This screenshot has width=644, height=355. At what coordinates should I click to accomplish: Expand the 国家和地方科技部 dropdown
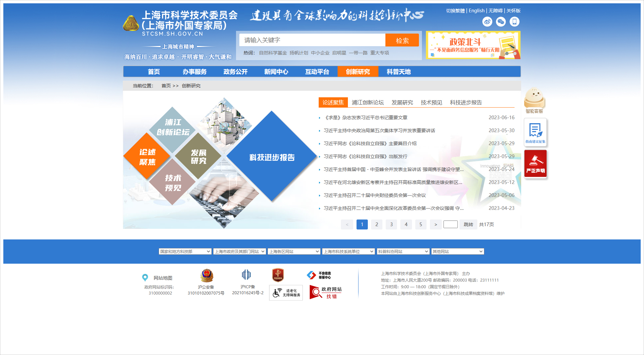point(185,252)
